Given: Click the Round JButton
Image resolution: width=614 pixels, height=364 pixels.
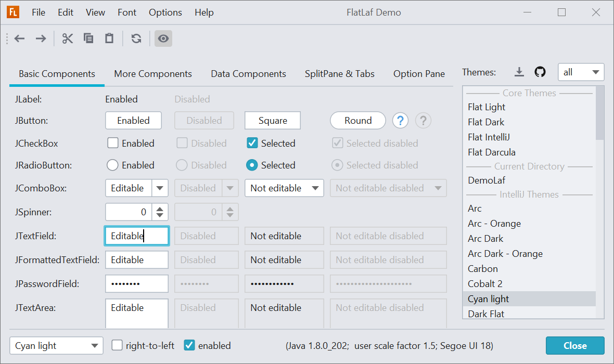Looking at the screenshot, I should pyautogui.click(x=358, y=121).
